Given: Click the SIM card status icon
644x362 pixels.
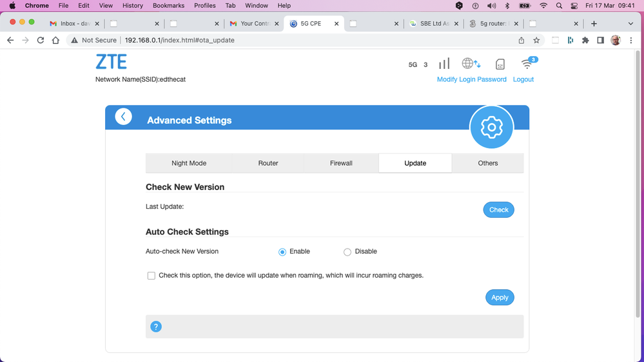Looking at the screenshot, I should (500, 64).
